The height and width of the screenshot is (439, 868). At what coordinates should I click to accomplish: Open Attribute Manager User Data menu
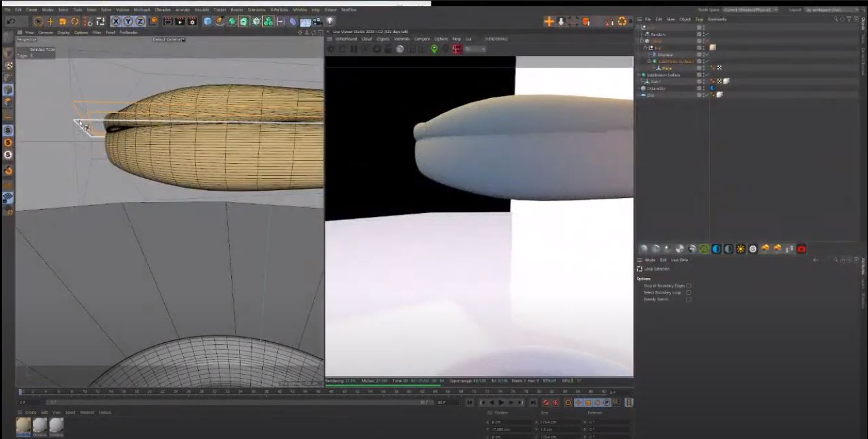click(x=679, y=260)
